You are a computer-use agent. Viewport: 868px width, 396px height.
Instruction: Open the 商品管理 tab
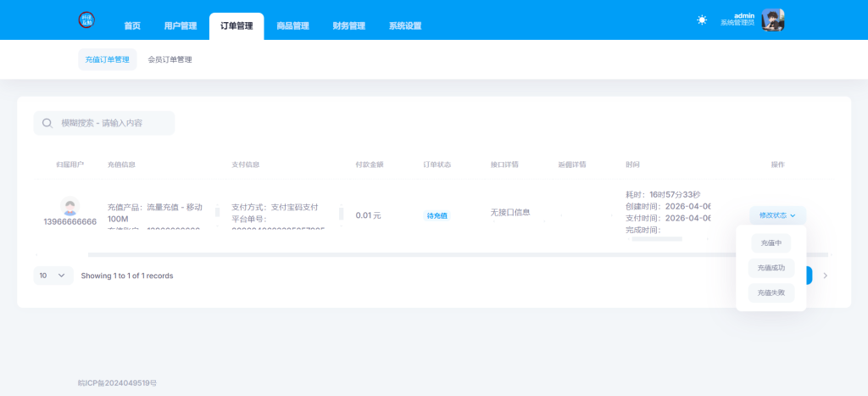click(x=292, y=26)
